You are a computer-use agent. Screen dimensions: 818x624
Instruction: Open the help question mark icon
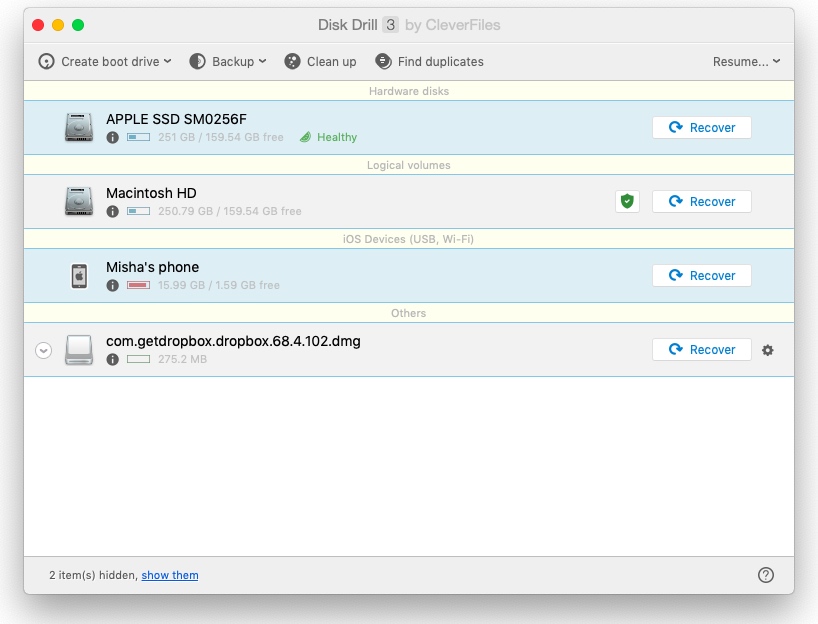(x=765, y=575)
